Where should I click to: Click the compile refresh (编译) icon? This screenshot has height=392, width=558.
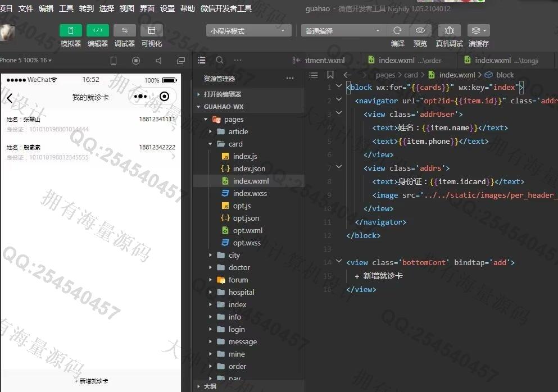(397, 30)
